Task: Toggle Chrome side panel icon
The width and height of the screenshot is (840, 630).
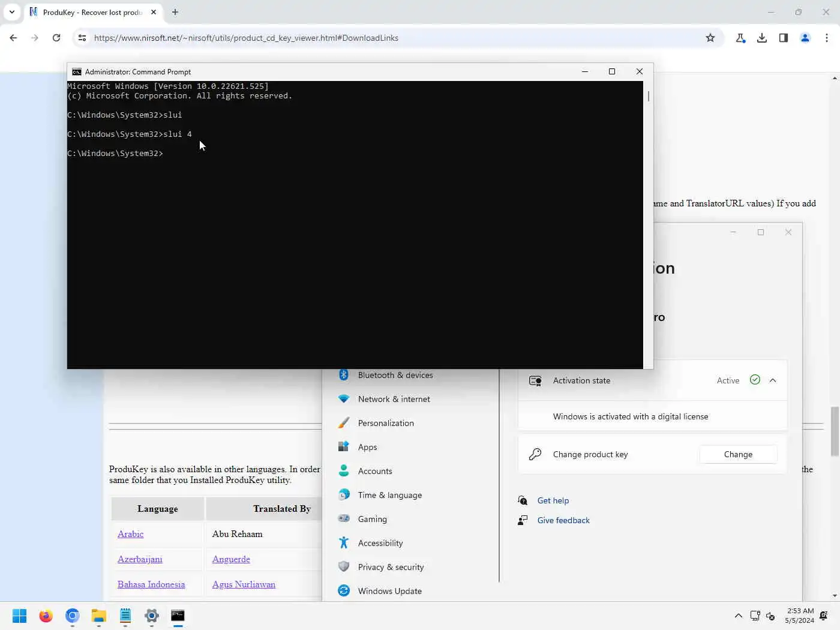Action: click(784, 38)
